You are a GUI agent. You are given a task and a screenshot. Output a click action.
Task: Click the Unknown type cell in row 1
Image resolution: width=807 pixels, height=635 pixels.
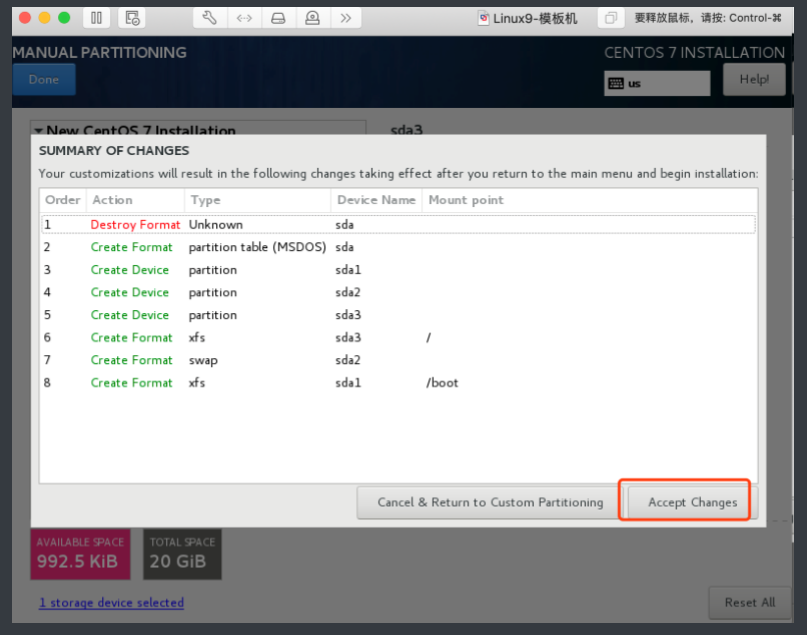(216, 224)
